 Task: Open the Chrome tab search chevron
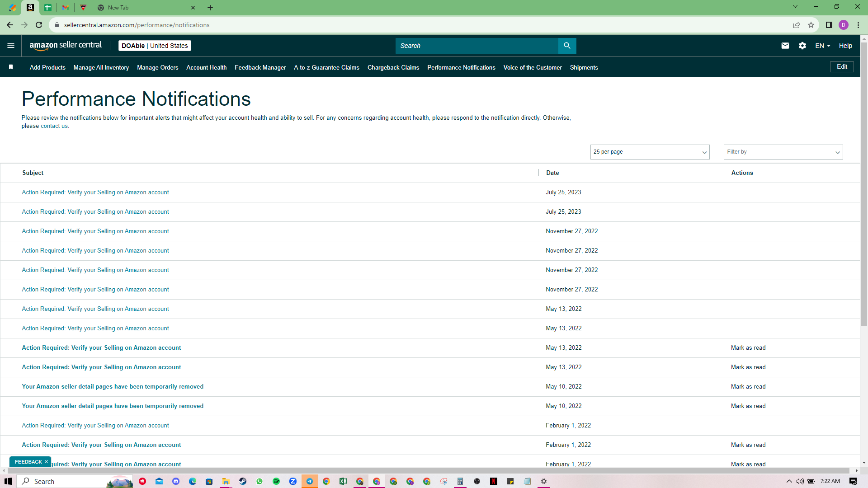(x=795, y=6)
